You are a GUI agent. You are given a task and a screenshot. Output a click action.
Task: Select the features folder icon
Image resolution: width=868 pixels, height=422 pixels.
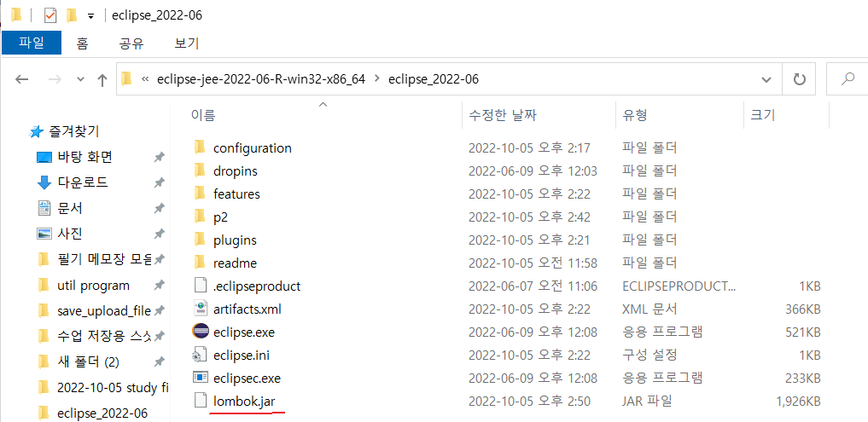click(x=200, y=194)
